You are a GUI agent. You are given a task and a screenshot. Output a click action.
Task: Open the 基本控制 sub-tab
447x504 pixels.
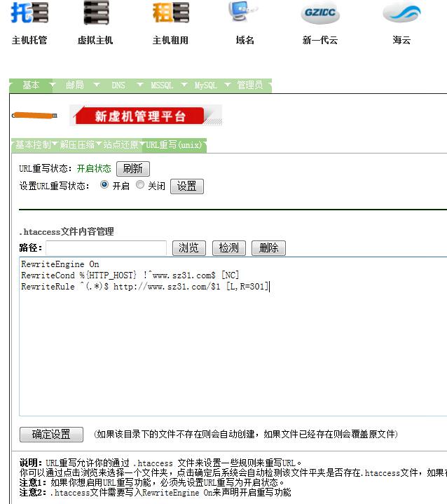point(34,145)
